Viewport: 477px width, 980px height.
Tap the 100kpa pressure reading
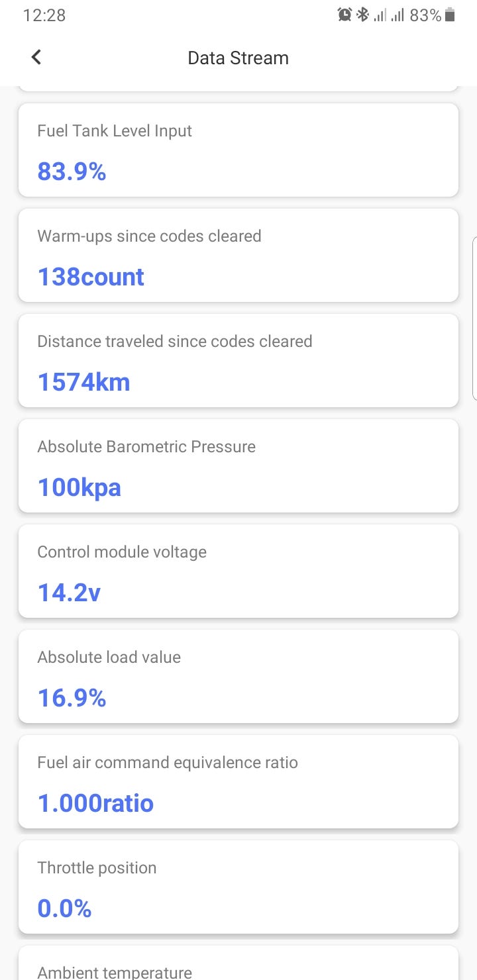point(79,487)
